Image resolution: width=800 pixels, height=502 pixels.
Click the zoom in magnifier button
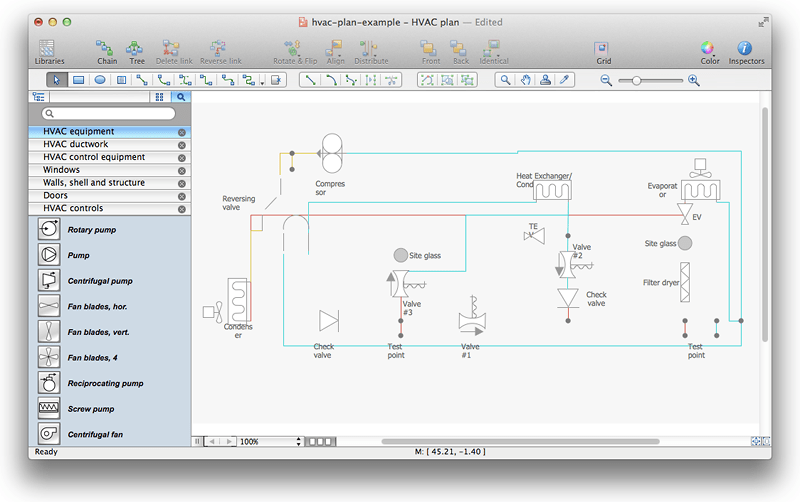click(694, 80)
